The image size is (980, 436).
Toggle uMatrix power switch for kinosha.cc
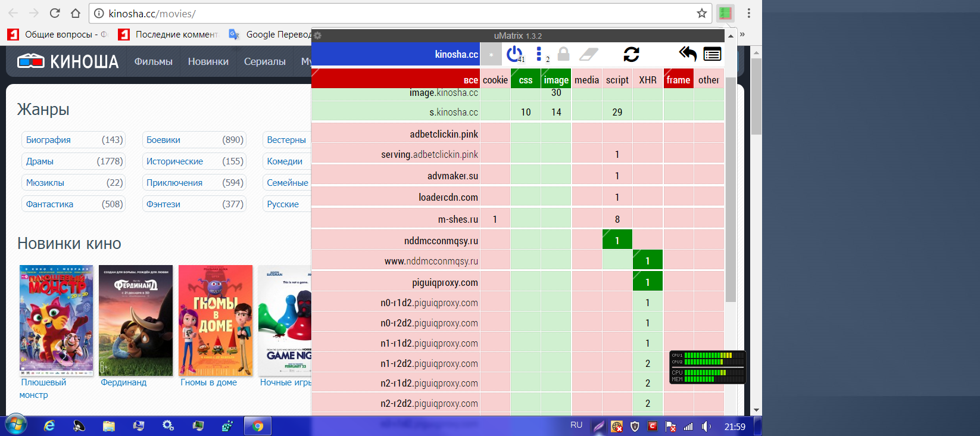click(514, 54)
